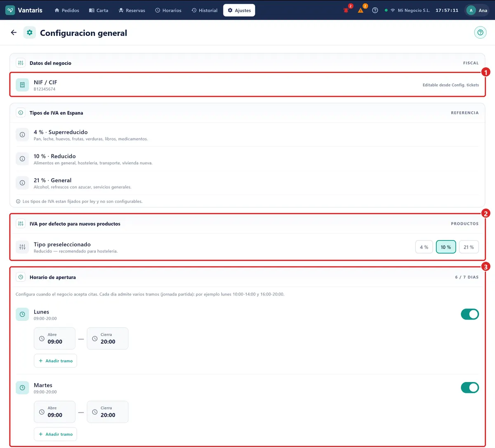Click the Martes clock icon
495x448 pixels.
[22, 388]
